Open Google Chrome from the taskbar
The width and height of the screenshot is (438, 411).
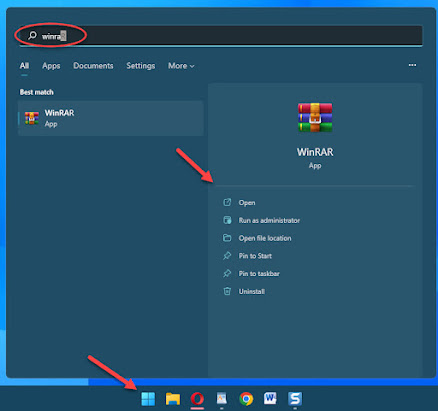(246, 399)
